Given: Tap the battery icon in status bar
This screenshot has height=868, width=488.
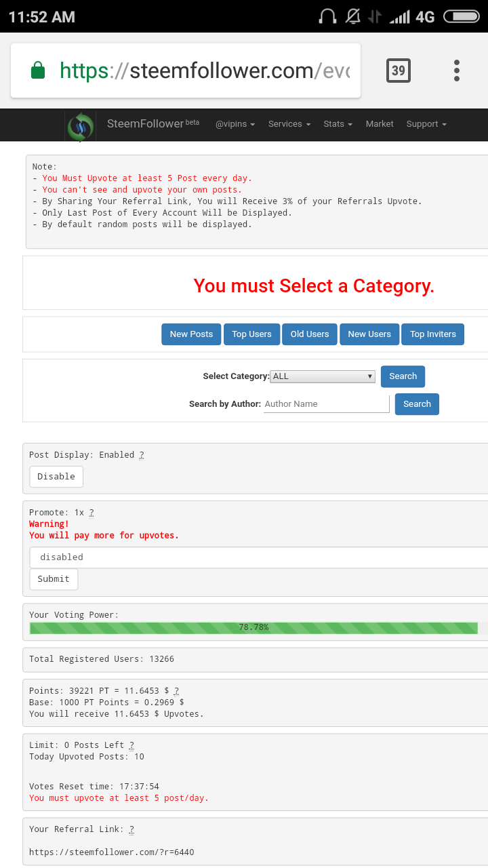Looking at the screenshot, I should [461, 16].
